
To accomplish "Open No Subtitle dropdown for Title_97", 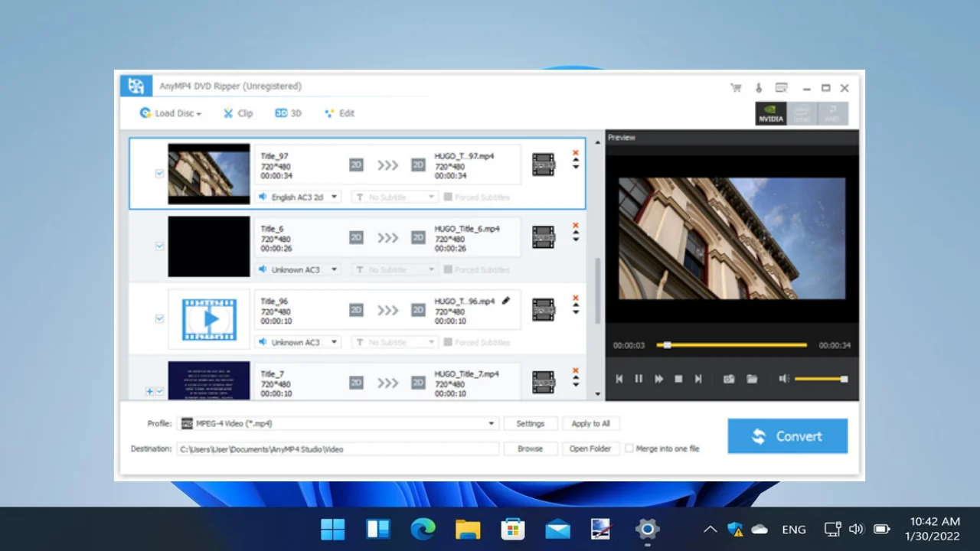I will pos(394,197).
